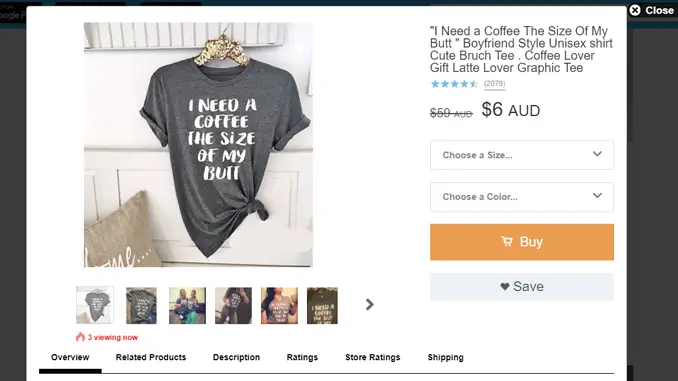Show the last black shirt thumbnail
This screenshot has height=381, width=678.
322,305
